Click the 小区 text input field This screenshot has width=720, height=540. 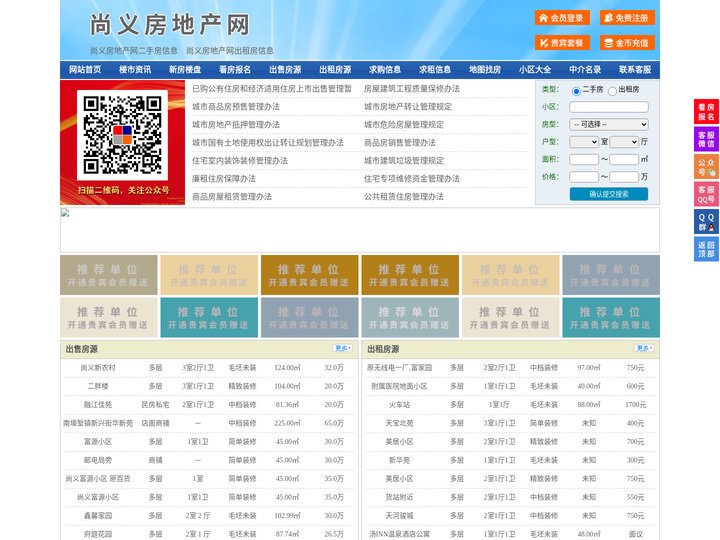pos(609,107)
